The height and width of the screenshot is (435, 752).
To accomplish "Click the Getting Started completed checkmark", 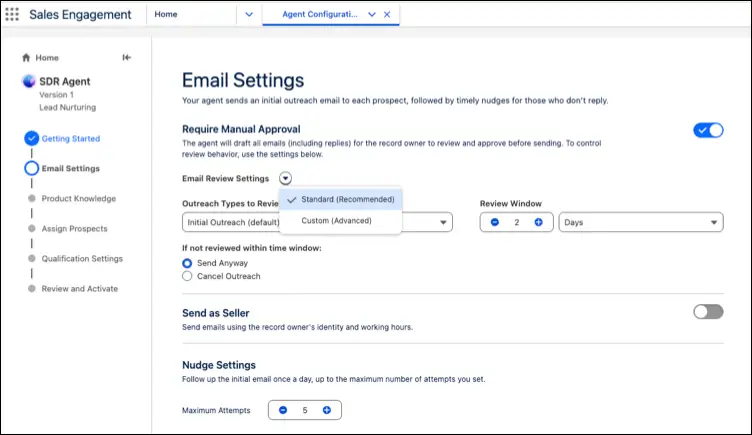I will [32, 139].
